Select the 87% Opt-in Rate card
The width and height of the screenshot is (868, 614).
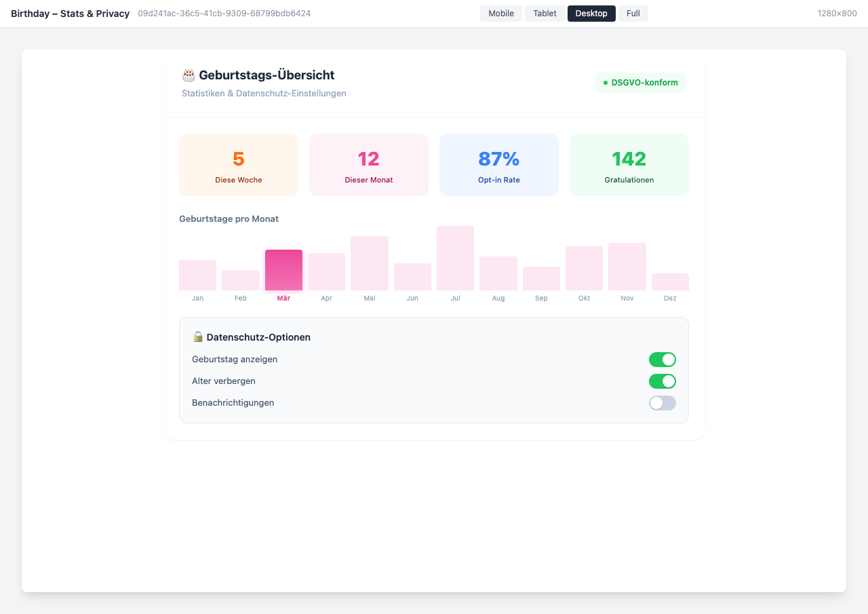point(498,164)
